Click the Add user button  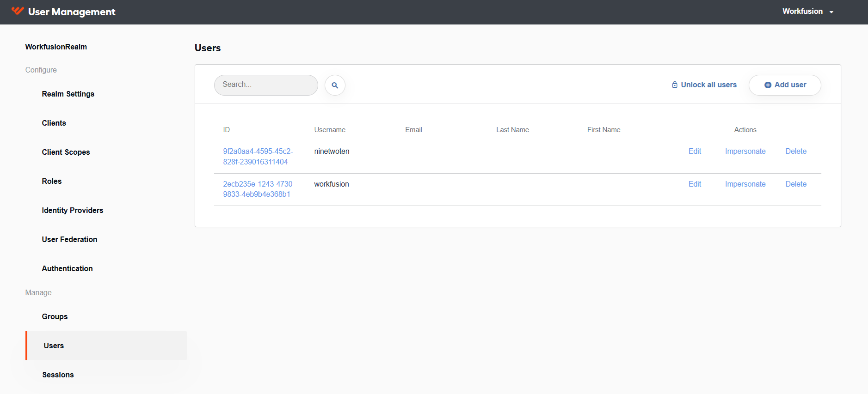click(x=785, y=85)
